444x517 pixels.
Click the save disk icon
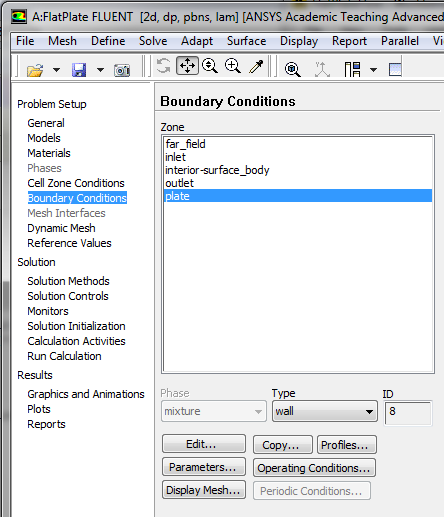pos(79,70)
